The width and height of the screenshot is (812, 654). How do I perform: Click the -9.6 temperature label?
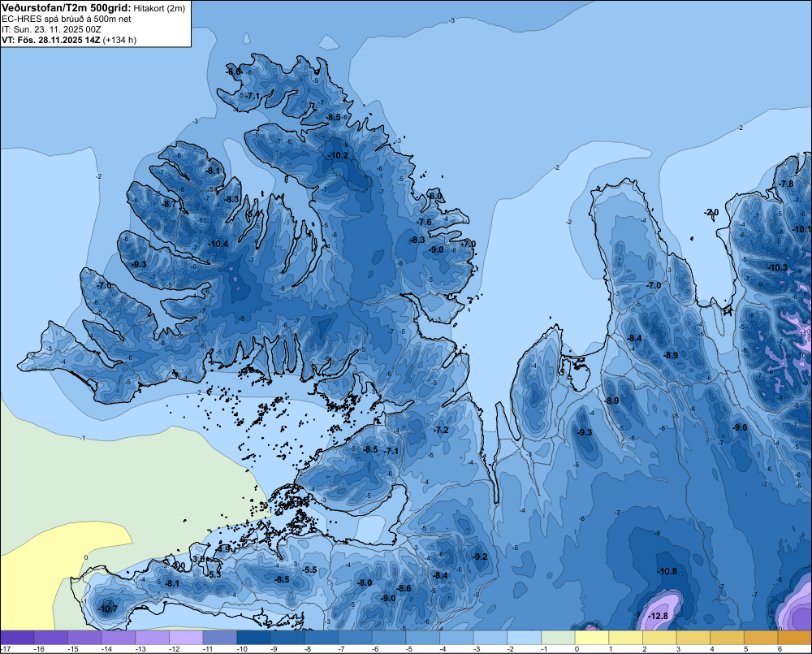coord(740,427)
